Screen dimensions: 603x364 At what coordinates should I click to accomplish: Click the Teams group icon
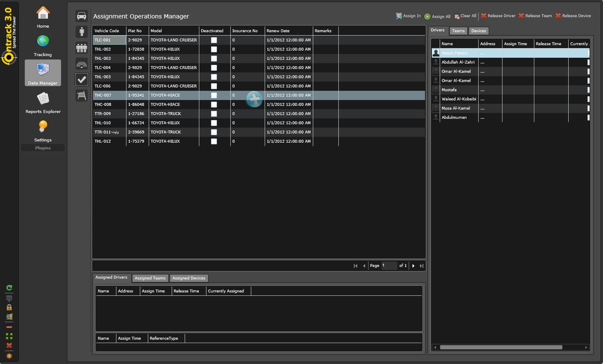coord(81,48)
